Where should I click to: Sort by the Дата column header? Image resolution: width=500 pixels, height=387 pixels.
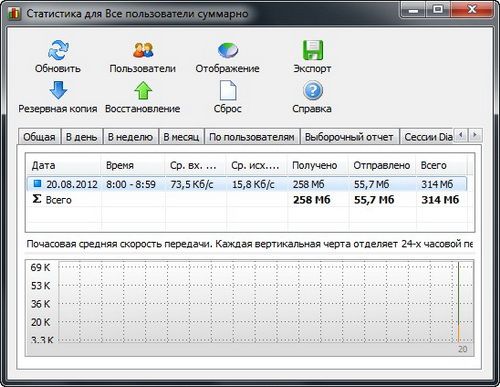pos(64,165)
